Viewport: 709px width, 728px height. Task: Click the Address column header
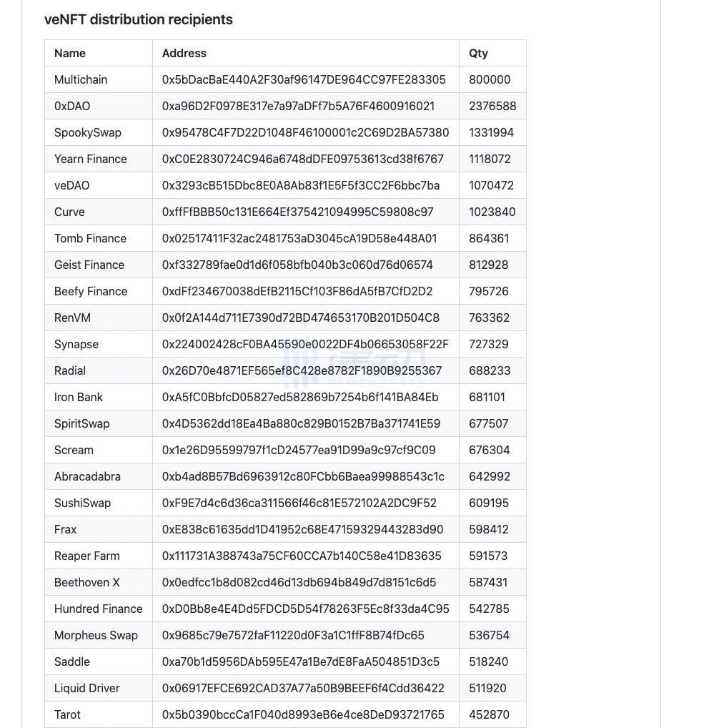click(184, 53)
